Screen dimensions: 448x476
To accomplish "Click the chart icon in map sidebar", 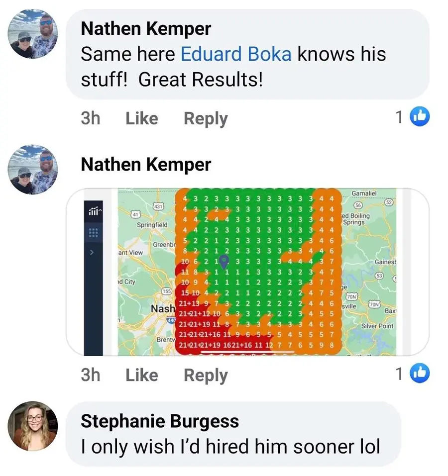I will 95,210.
